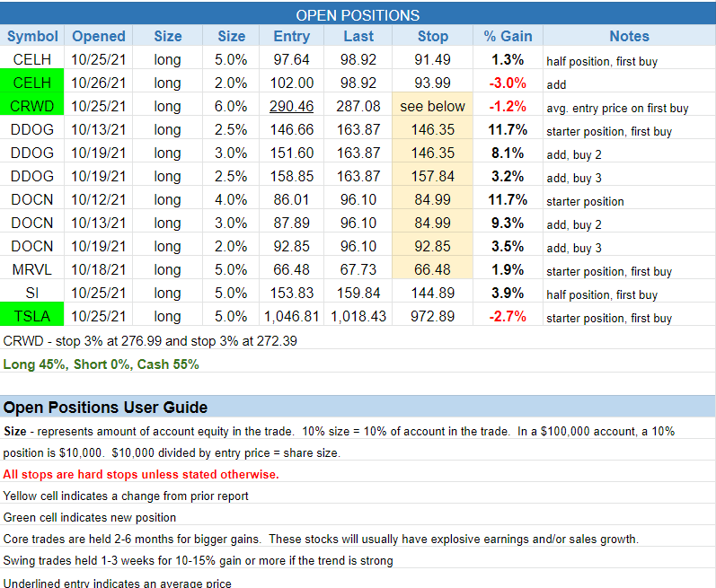Click the 3.9% gain for SI
This screenshot has width=716, height=588.
[508, 293]
